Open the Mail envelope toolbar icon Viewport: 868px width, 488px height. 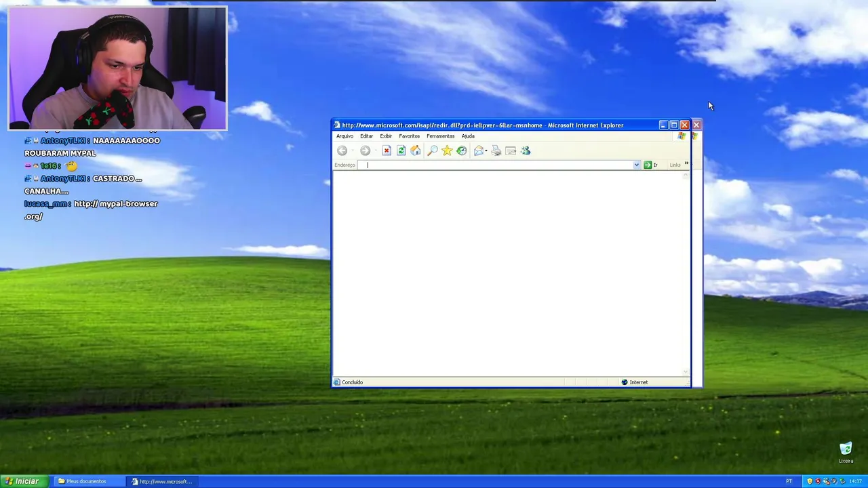click(479, 150)
